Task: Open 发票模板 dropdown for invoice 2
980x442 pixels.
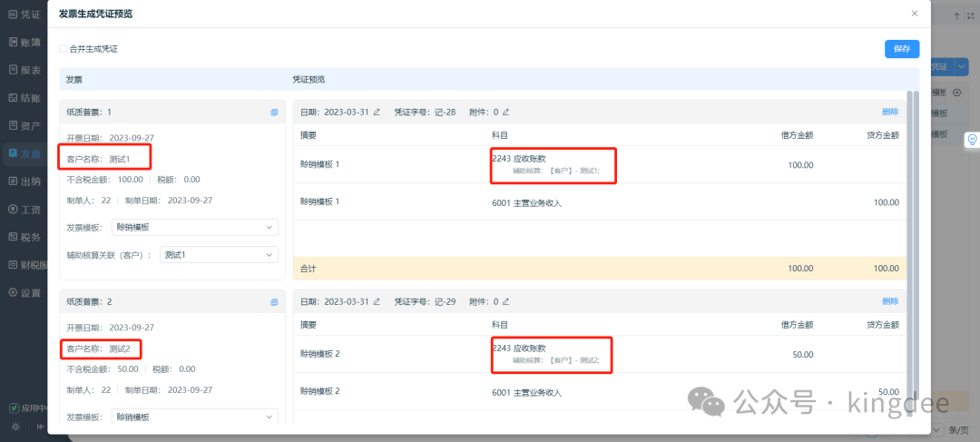Action: 195,417
